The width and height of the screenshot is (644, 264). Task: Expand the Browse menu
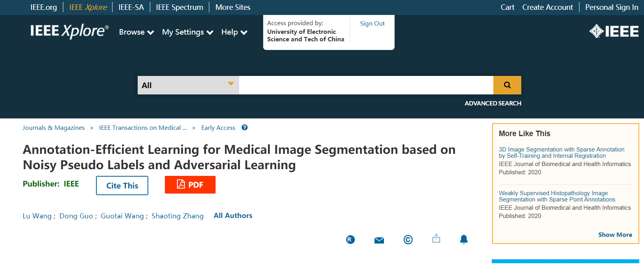(x=136, y=32)
